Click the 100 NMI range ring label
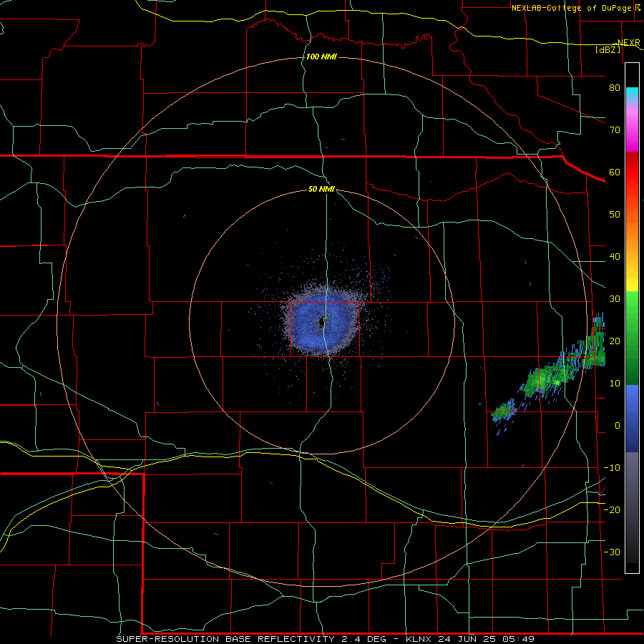 (x=321, y=57)
